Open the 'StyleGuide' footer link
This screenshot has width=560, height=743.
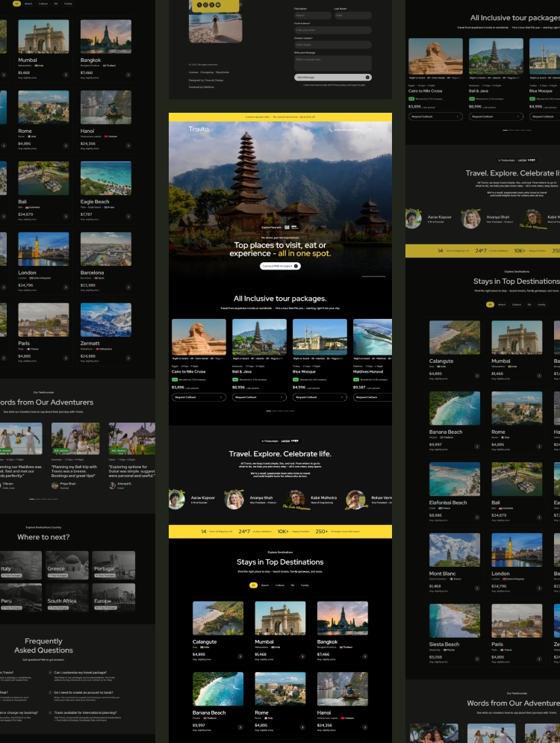(223, 72)
